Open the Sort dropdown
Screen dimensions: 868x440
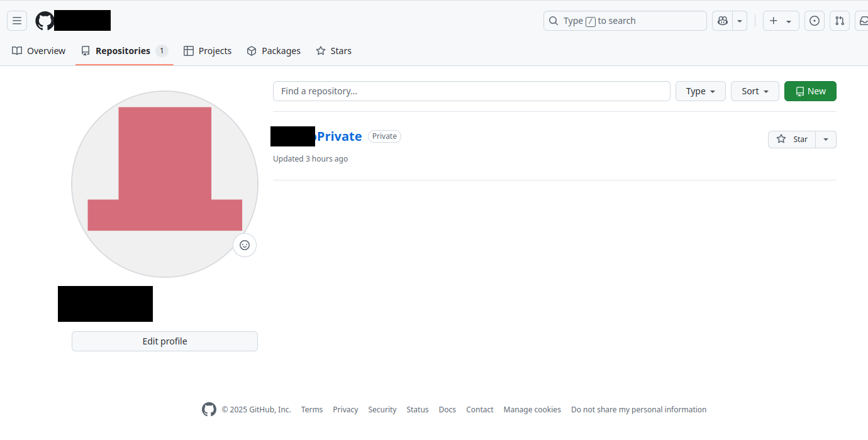coord(754,91)
